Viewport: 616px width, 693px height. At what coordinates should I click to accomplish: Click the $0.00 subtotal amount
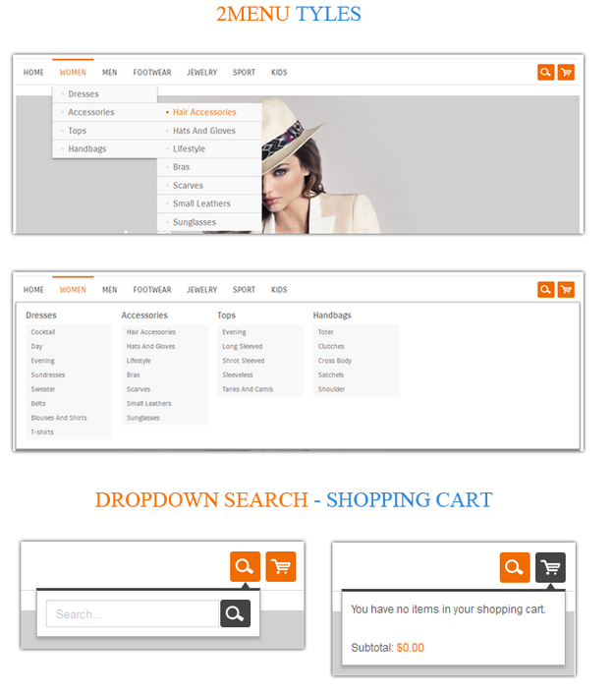pyautogui.click(x=410, y=648)
